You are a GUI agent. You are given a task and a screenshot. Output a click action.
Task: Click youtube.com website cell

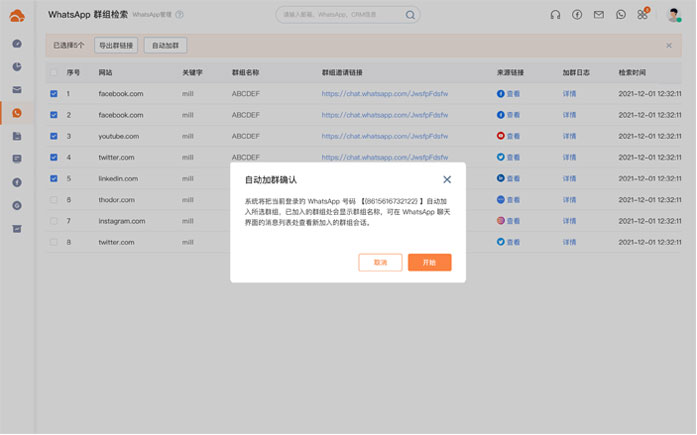[x=119, y=136]
